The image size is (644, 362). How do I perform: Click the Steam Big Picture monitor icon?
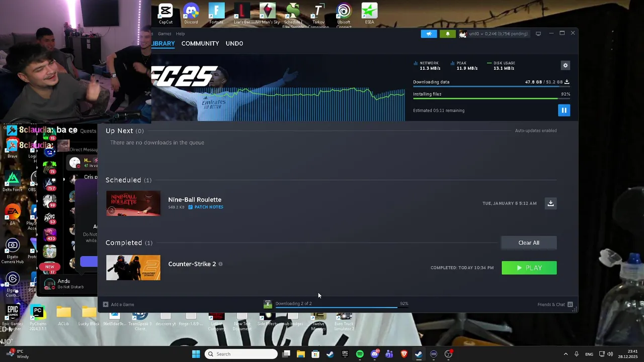(538, 34)
